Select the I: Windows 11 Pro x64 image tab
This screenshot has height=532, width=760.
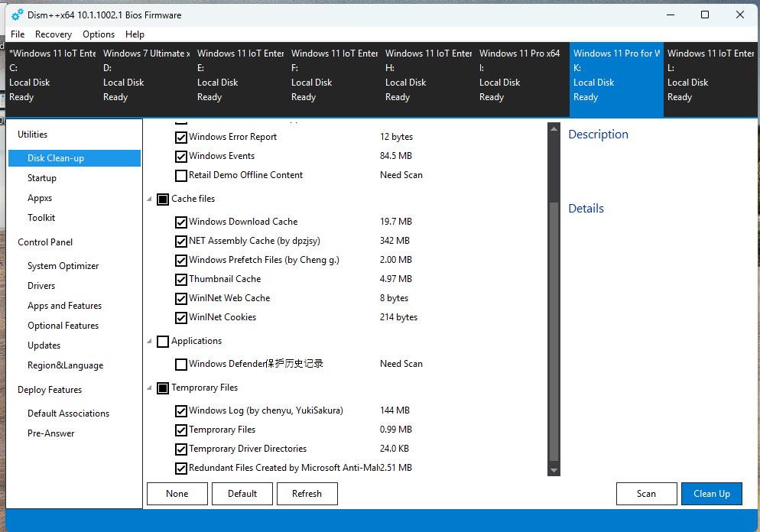tap(522, 79)
